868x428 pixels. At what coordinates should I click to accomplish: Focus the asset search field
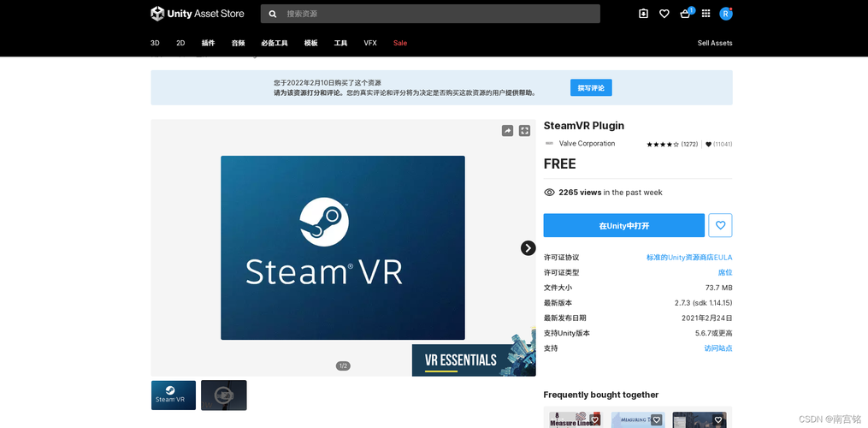coord(430,14)
